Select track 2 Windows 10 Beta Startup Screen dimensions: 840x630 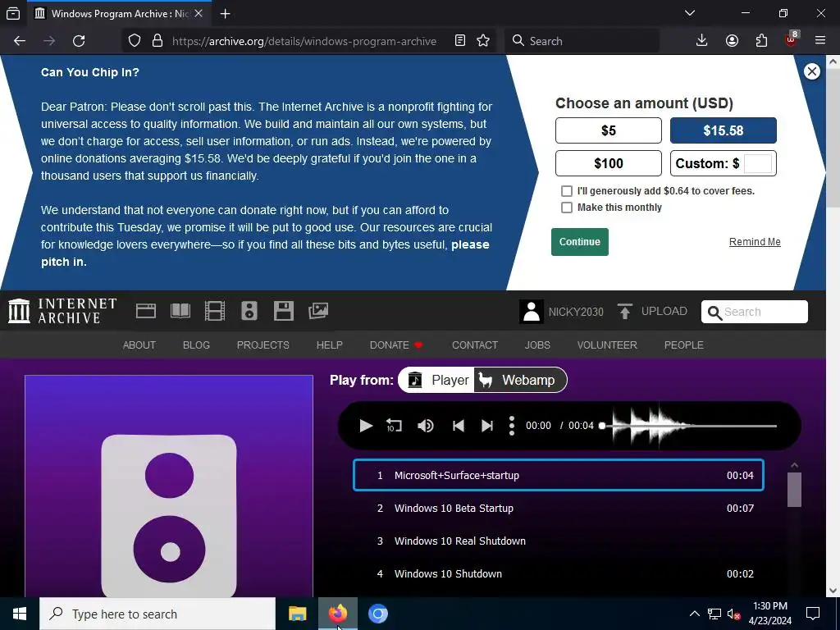click(558, 508)
